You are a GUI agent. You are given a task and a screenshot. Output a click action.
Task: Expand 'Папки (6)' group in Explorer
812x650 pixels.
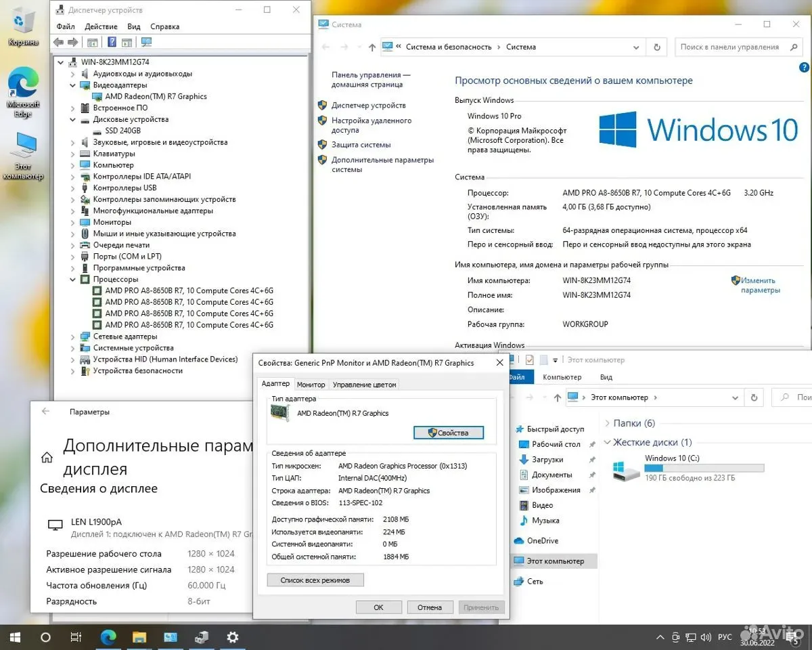point(606,423)
